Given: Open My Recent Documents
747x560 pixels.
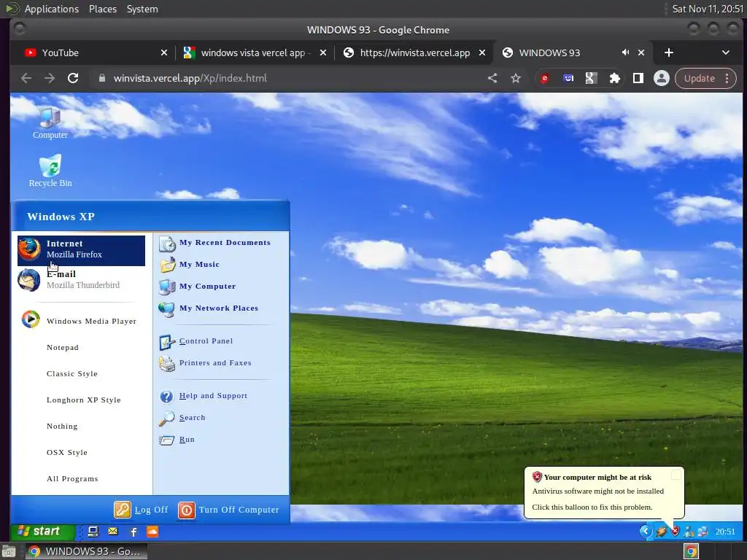Looking at the screenshot, I should (214, 243).
